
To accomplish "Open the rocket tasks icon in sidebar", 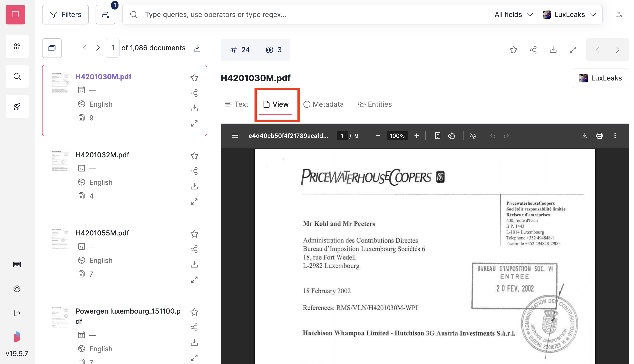I will coord(17,106).
